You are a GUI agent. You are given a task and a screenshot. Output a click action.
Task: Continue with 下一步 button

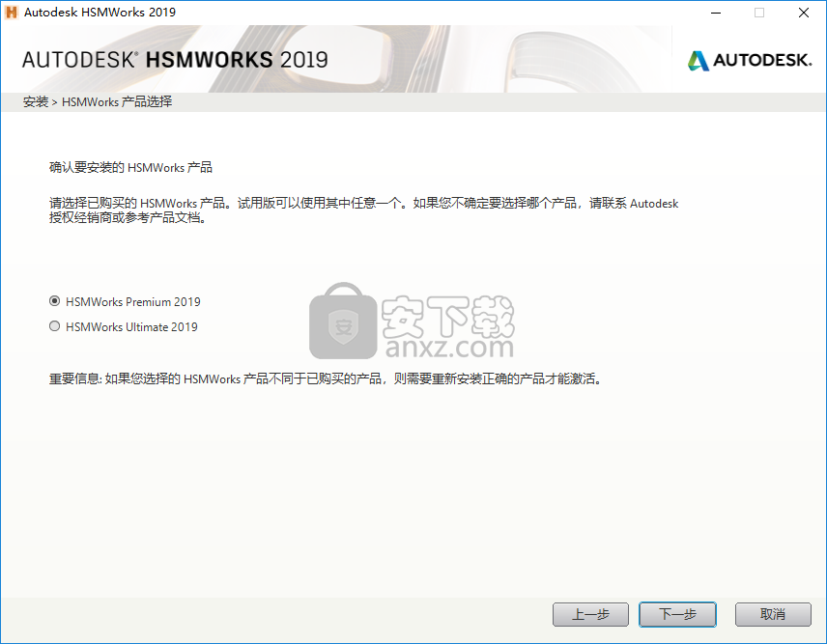pos(677,614)
